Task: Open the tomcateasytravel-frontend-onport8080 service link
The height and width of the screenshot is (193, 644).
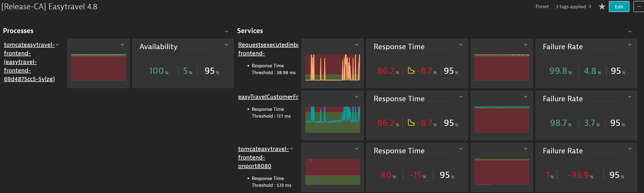Action: (x=263, y=157)
